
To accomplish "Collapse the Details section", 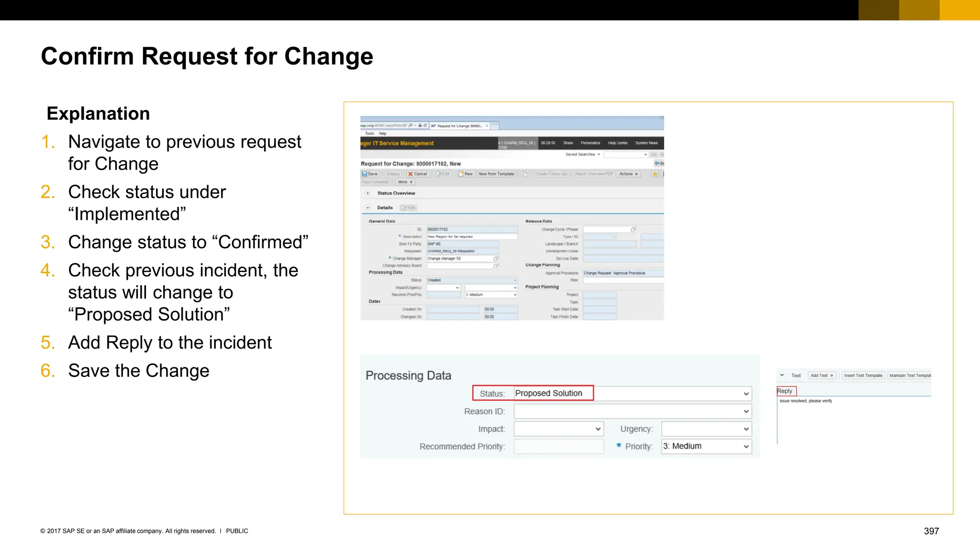I will [x=368, y=208].
